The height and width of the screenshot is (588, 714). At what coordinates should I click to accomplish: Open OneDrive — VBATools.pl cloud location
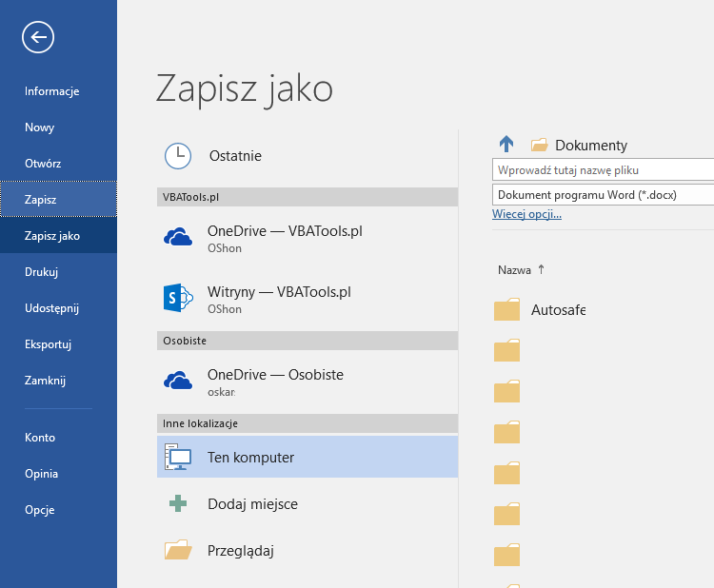(307, 238)
